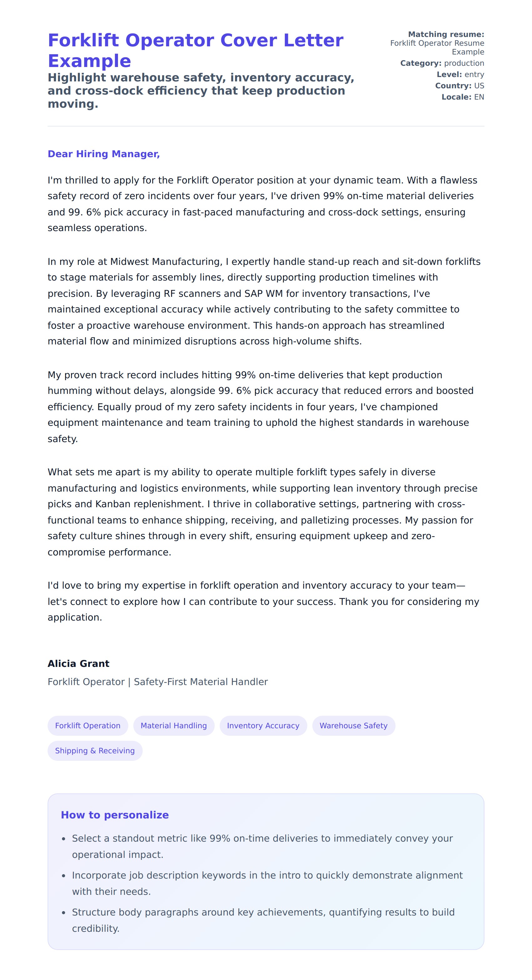Click the Inventory Accuracy tag
Screen dimensions: 532x980
[x=263, y=725]
